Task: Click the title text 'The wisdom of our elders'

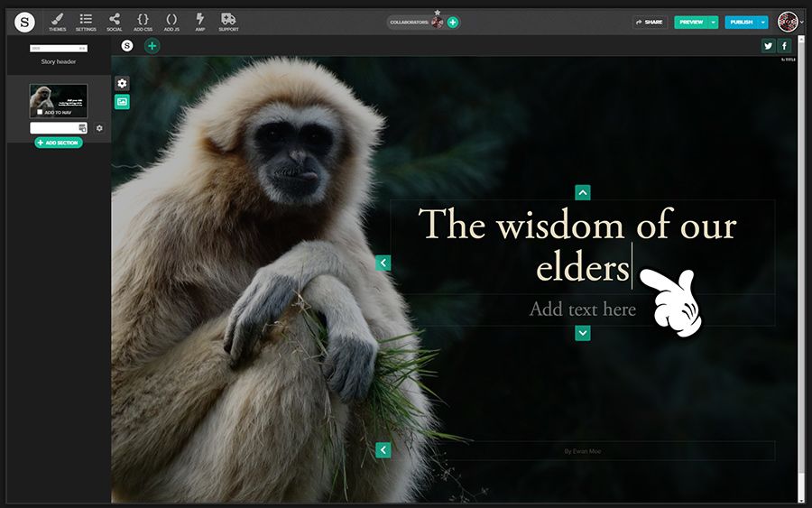Action: (577, 246)
